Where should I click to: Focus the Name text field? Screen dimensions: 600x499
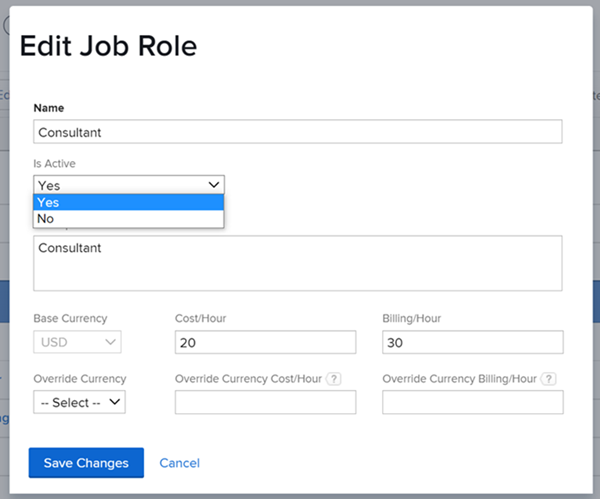(x=297, y=132)
